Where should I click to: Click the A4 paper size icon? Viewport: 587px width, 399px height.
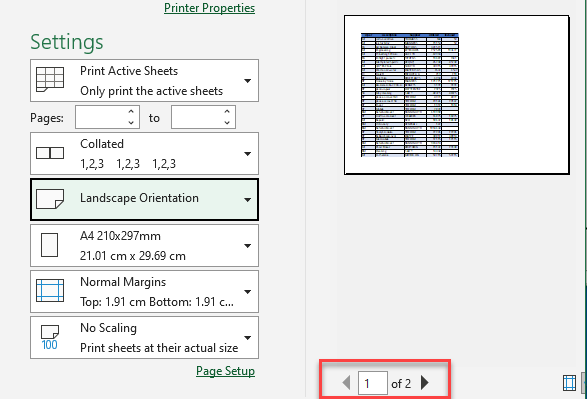click(49, 245)
